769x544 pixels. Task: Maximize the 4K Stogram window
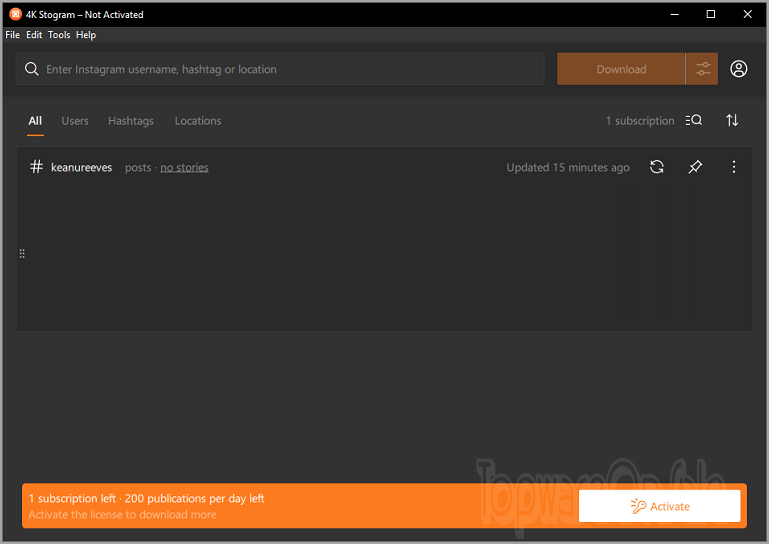click(x=711, y=14)
